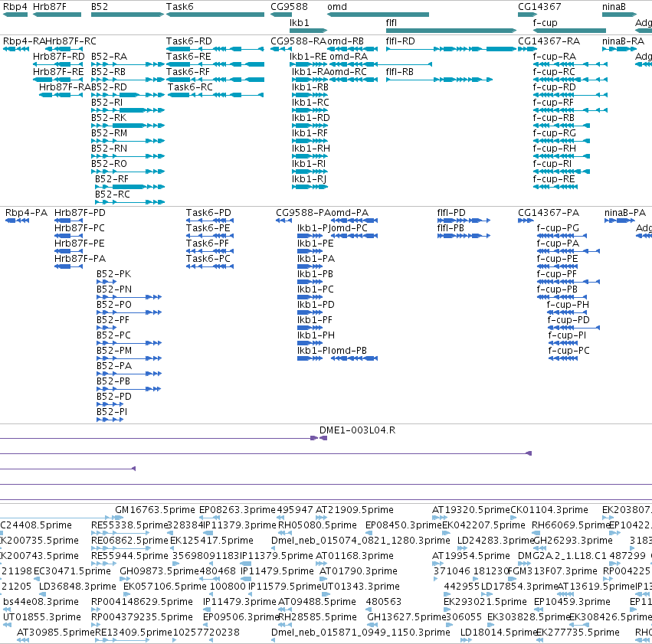This screenshot has height=644, width=652.
Task: Select transcript B52-RM
Action: click(128, 141)
